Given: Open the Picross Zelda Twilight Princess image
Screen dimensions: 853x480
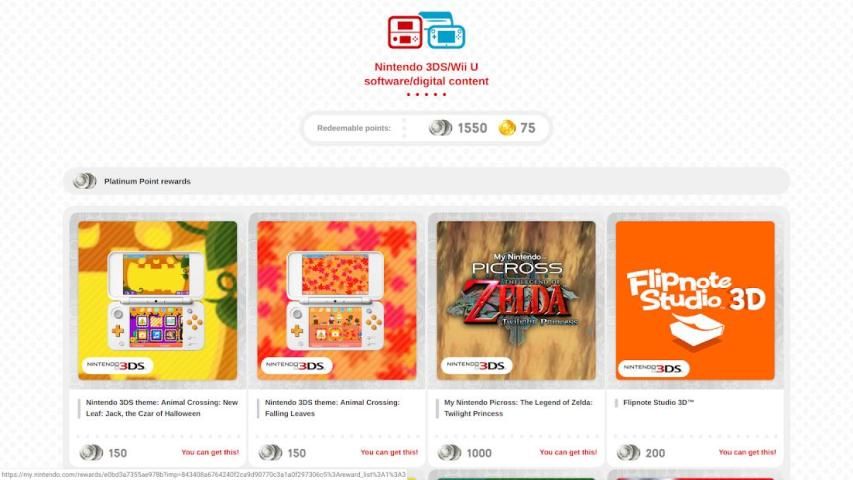Looking at the screenshot, I should [516, 300].
